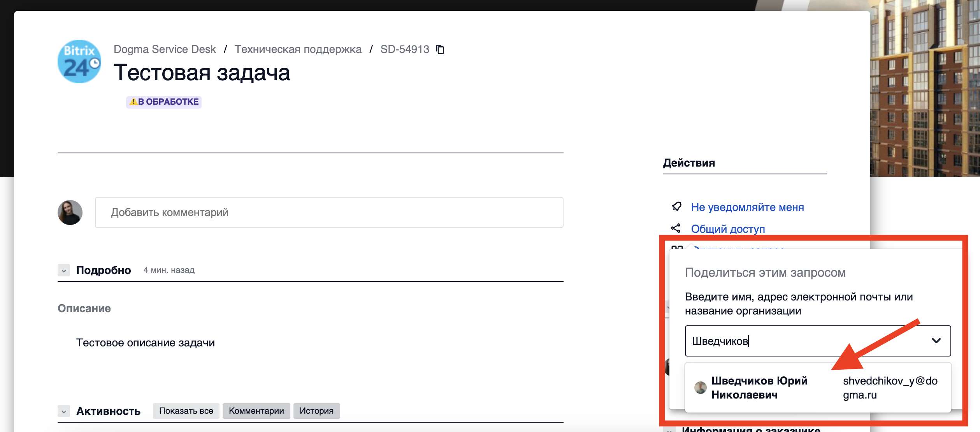Click the share icon beside Общий доступ
Screen dimensions: 980x432
pyautogui.click(x=676, y=228)
